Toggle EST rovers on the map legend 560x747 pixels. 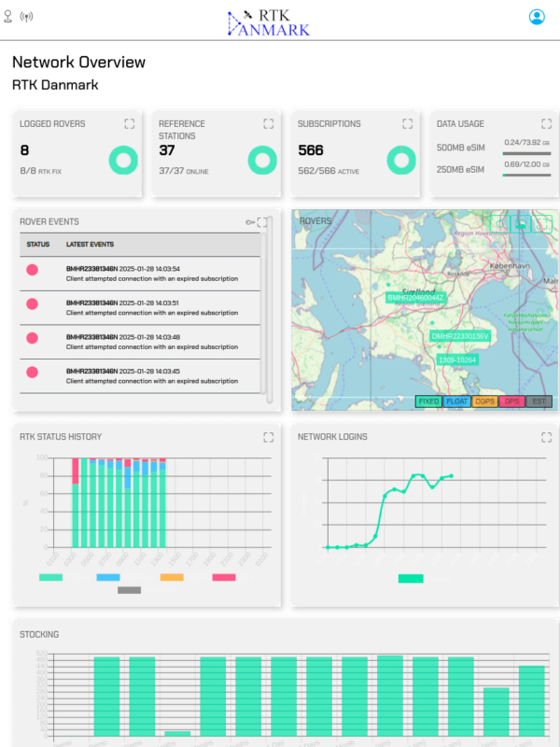point(539,402)
